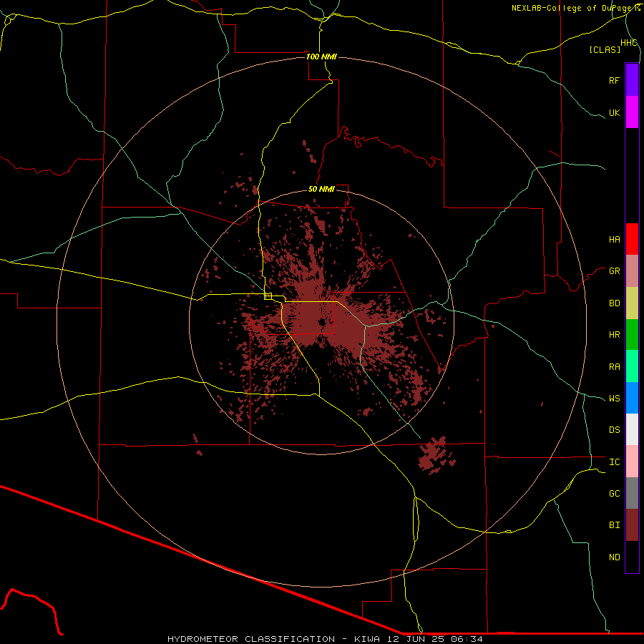Screen dimensions: 644x644
Task: Click the BI dark-red legend swatch
Action: pyautogui.click(x=632, y=525)
